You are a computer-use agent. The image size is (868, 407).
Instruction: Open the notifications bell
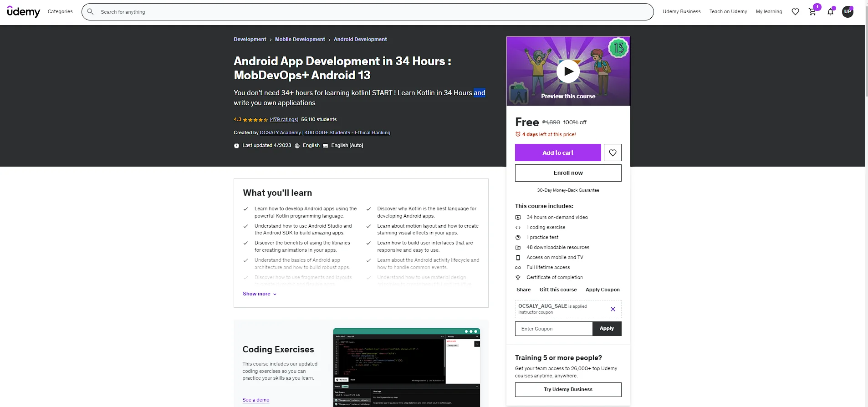pos(830,12)
